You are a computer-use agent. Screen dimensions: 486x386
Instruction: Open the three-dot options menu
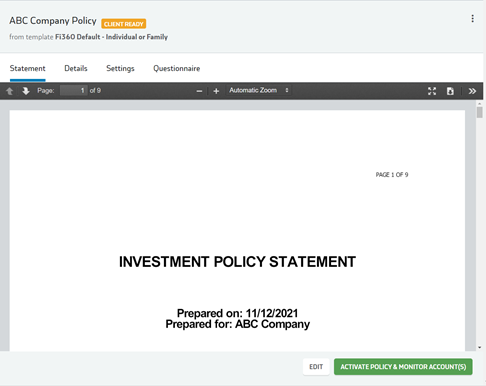coord(472,19)
